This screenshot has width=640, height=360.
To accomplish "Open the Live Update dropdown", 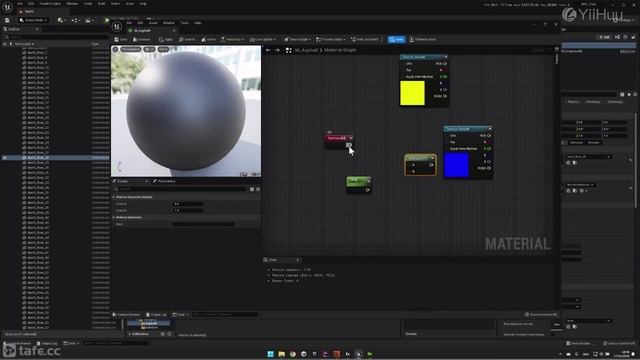I will tap(263, 40).
